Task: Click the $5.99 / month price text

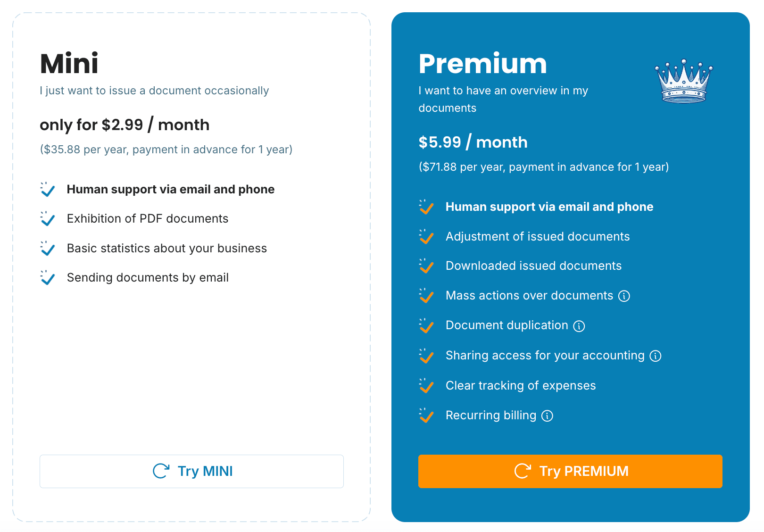Action: (x=473, y=142)
